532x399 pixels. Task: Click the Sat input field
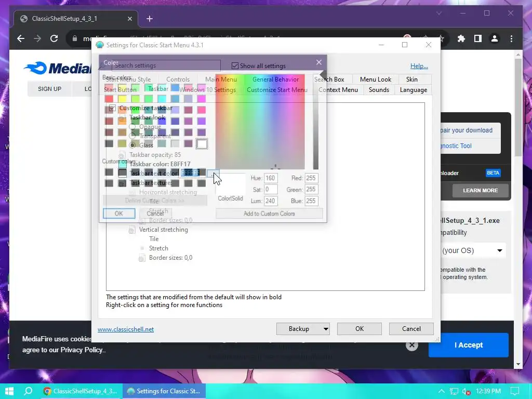(x=270, y=189)
